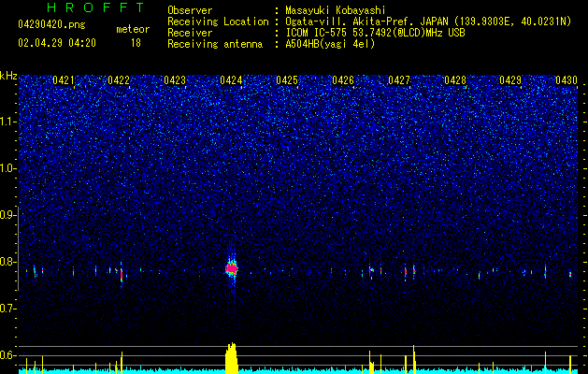This screenshot has height=374, width=588.
Task: Click the Receiver field label
Action: 190,33
